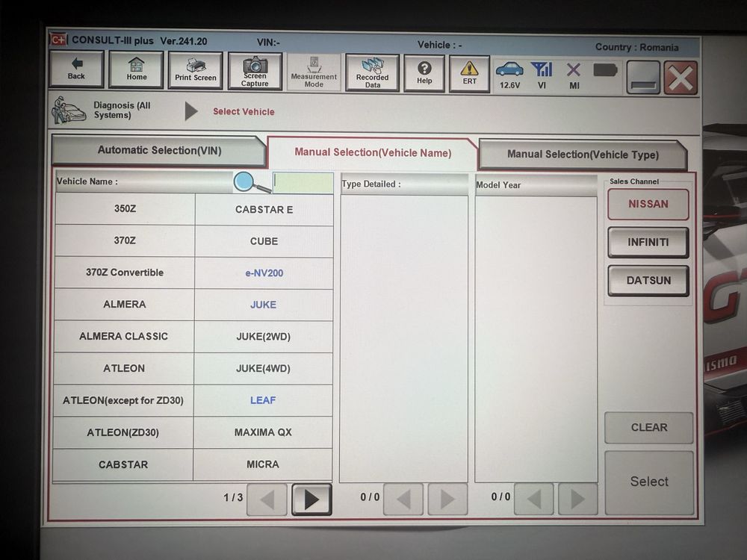This screenshot has width=747, height=560.
Task: Go back with the Back button
Action: click(76, 69)
